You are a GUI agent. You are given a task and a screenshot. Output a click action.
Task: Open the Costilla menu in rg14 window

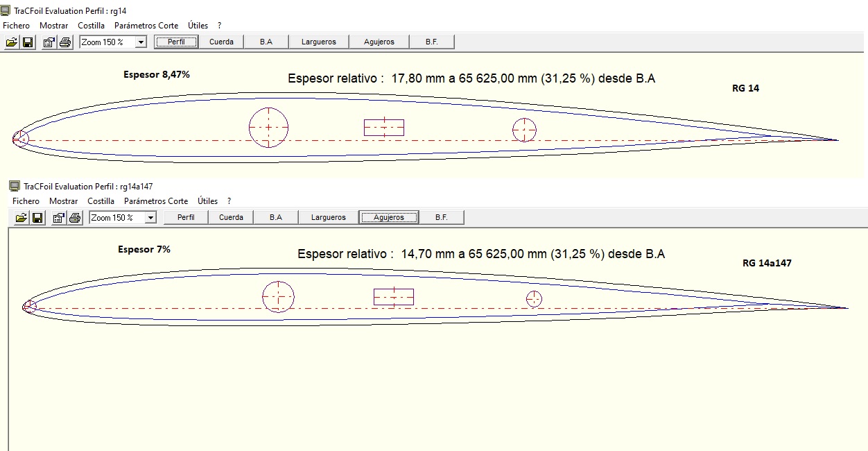pos(91,26)
